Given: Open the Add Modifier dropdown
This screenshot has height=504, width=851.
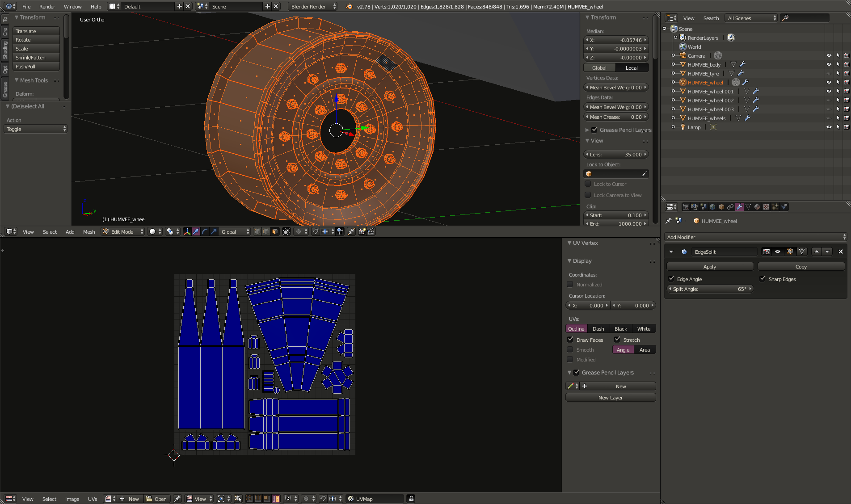Looking at the screenshot, I should coord(755,237).
